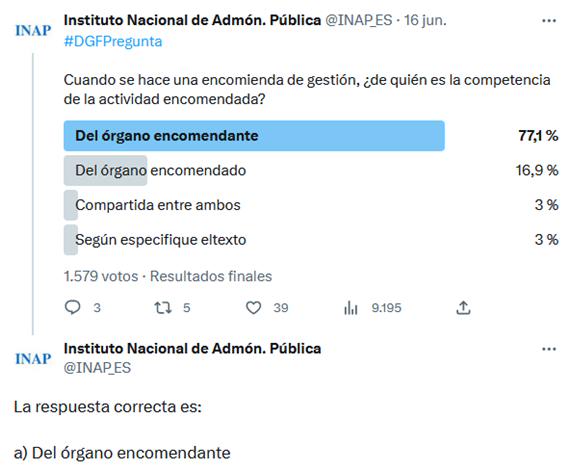Like the poll tweet with heart icon

[x=253, y=308]
